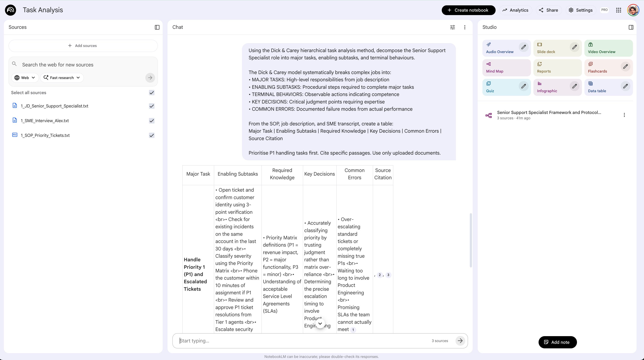Collapse the Sources panel icon
This screenshot has height=360, width=644.
coord(157,27)
